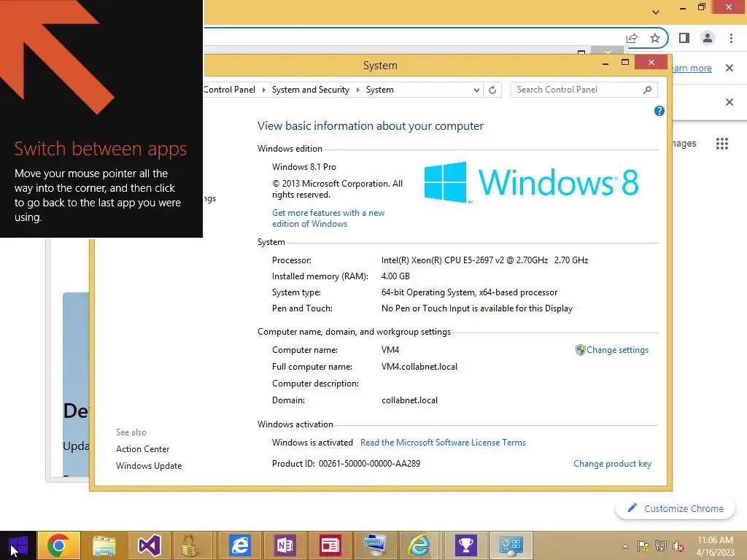747x560 pixels.
Task: Select the 4.00 GB installed memory value
Action: coord(395,276)
